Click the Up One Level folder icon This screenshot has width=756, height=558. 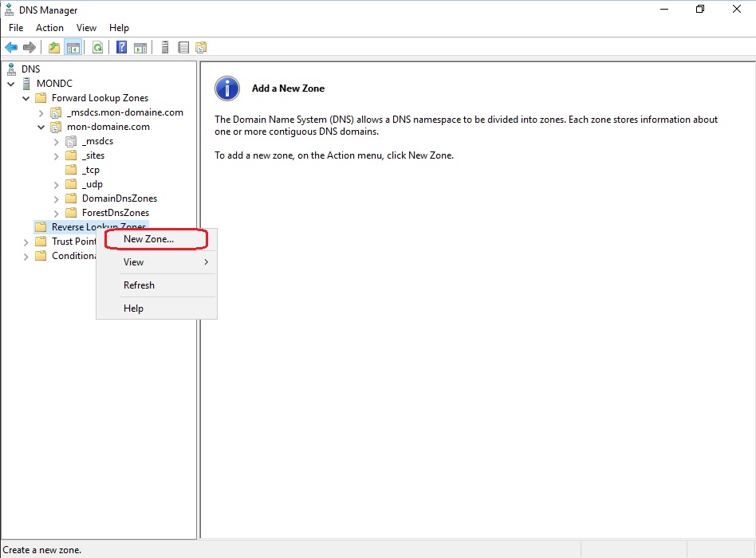tap(54, 47)
